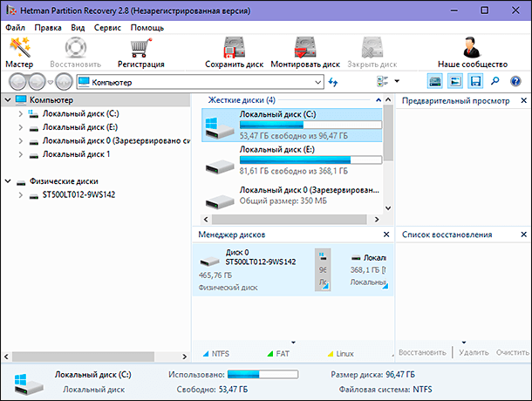Toggle the disk manager panel icon

point(435,81)
